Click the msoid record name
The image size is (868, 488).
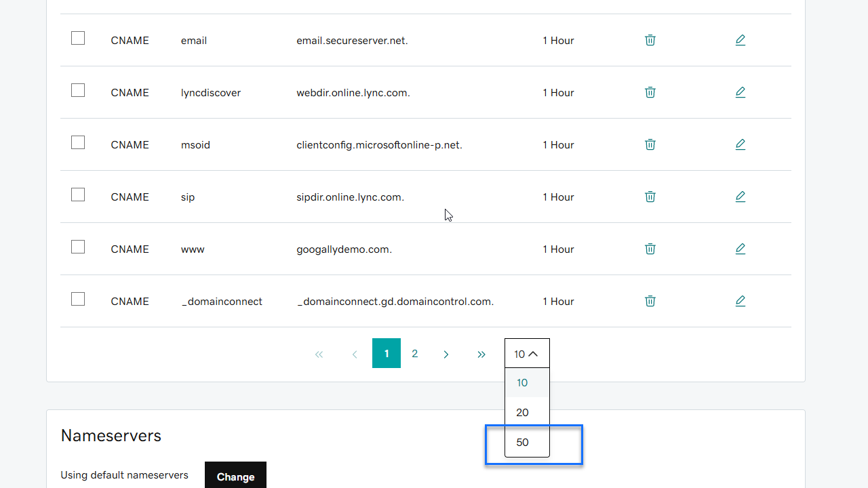[x=195, y=145]
